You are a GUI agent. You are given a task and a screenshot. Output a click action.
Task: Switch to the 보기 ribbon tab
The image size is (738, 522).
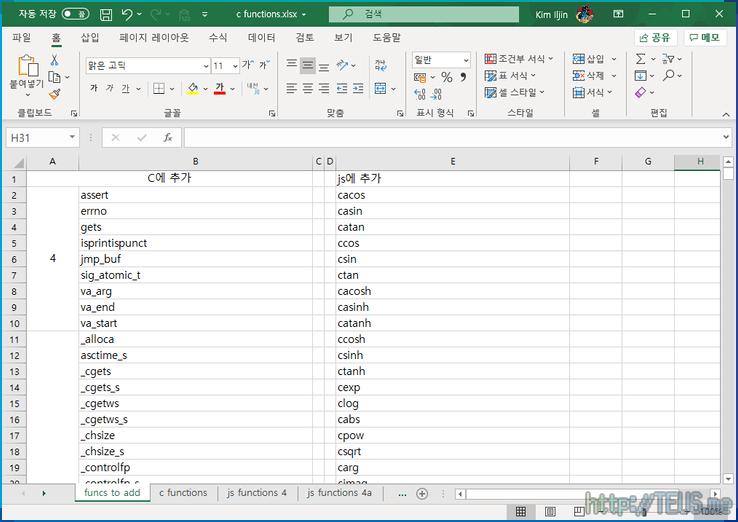[343, 38]
